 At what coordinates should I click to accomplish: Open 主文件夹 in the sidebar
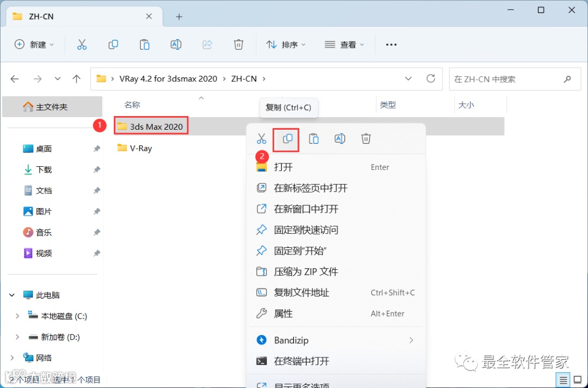52,107
